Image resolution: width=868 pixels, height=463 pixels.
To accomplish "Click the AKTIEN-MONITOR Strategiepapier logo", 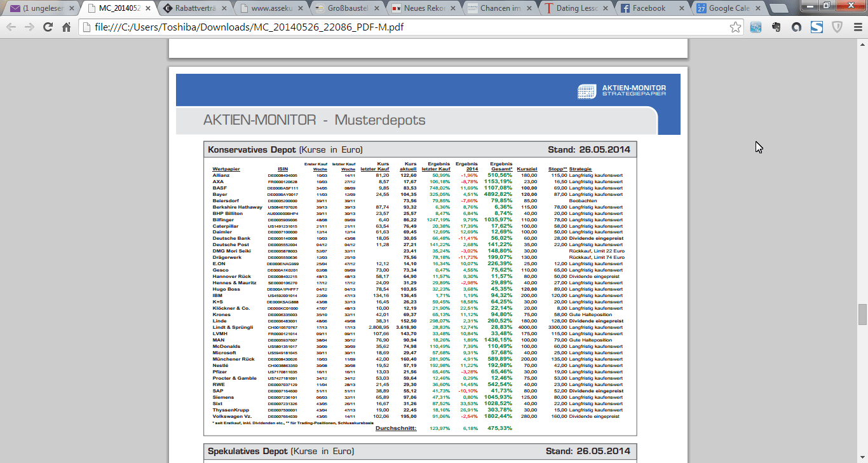I will (x=622, y=91).
